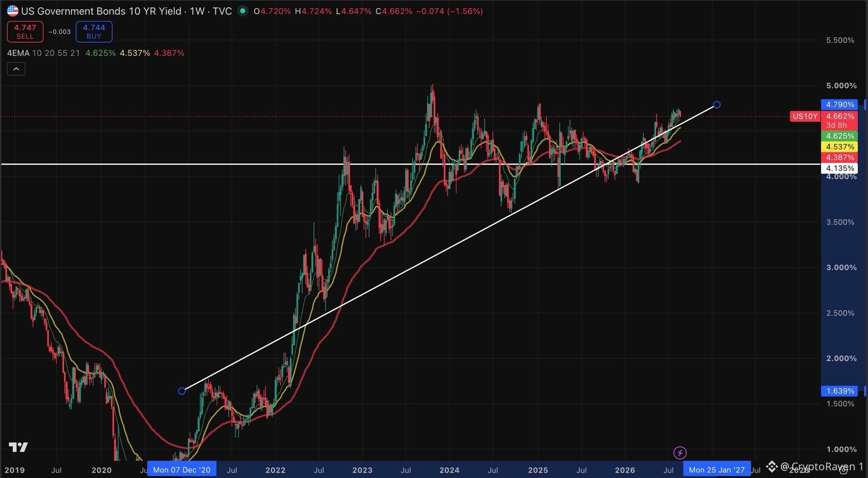Click the 1.000% price scale label
This screenshot has width=868, height=478.
point(841,449)
